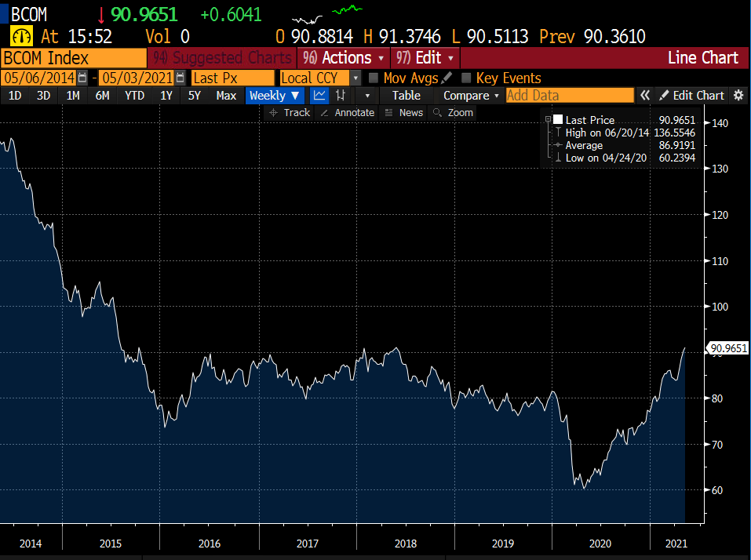The width and height of the screenshot is (751, 560).
Task: Click the +0.6041 change value
Action: point(231,15)
